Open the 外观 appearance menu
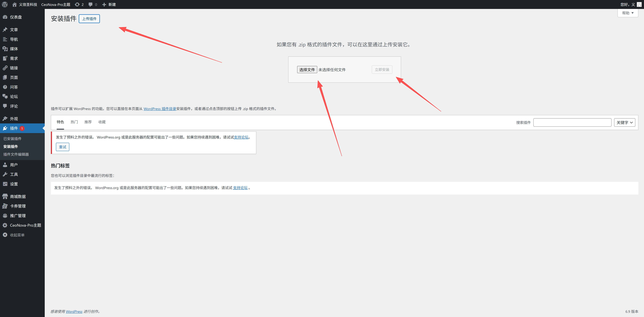This screenshot has width=644, height=317. point(14,119)
